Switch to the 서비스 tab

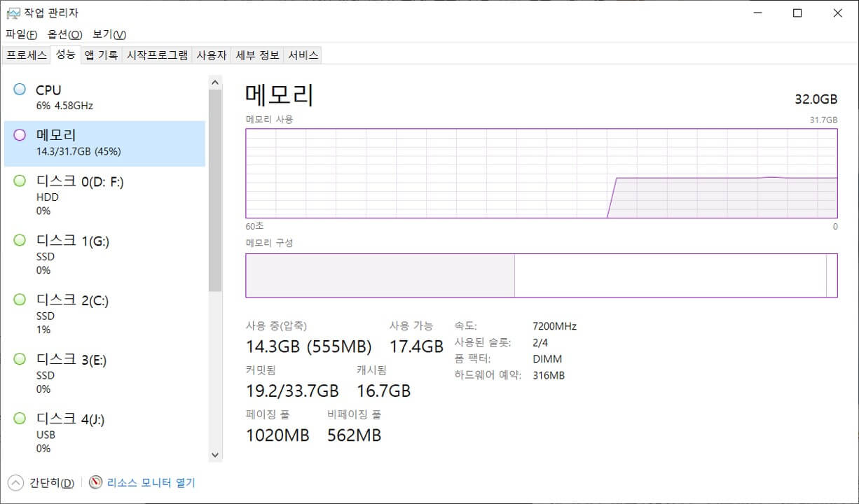pos(303,55)
